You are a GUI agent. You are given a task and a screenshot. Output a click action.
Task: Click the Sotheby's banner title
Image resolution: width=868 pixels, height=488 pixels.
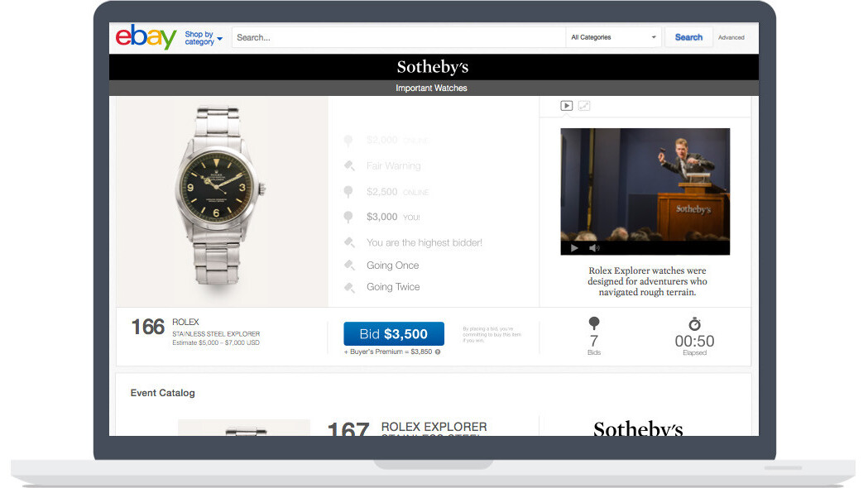[x=432, y=67]
